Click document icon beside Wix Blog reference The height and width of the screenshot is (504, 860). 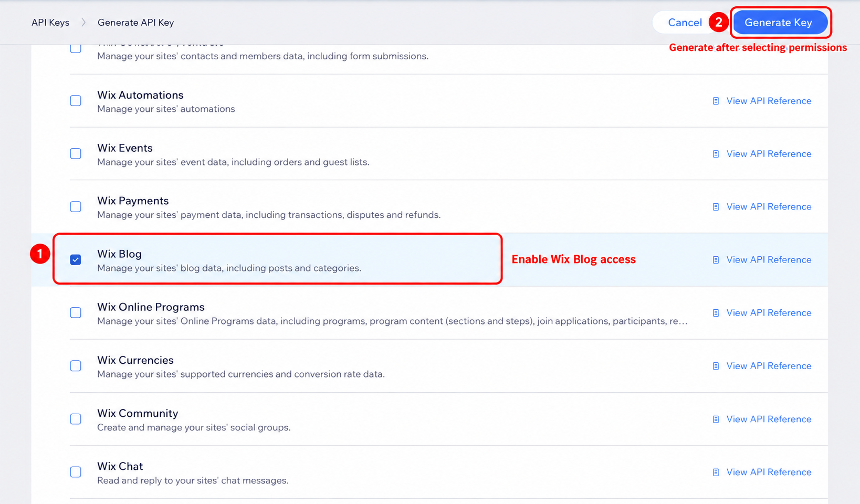(x=716, y=260)
